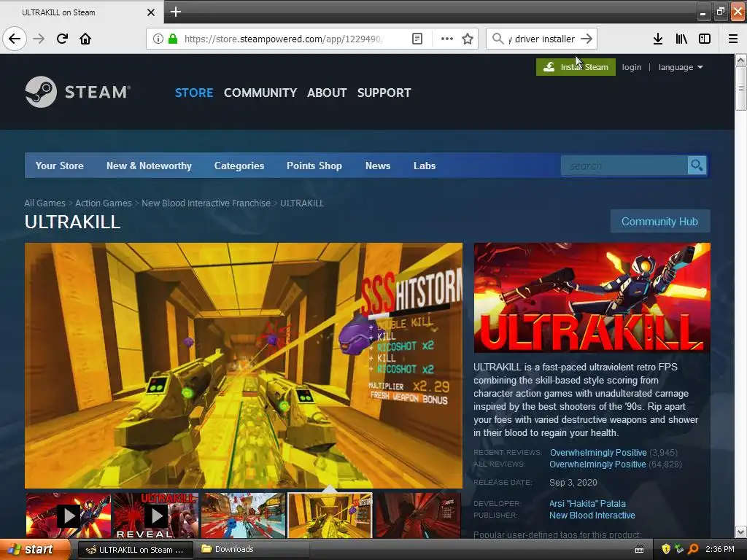This screenshot has width=747, height=560.
Task: Submit browser search with arrow button
Action: click(587, 39)
